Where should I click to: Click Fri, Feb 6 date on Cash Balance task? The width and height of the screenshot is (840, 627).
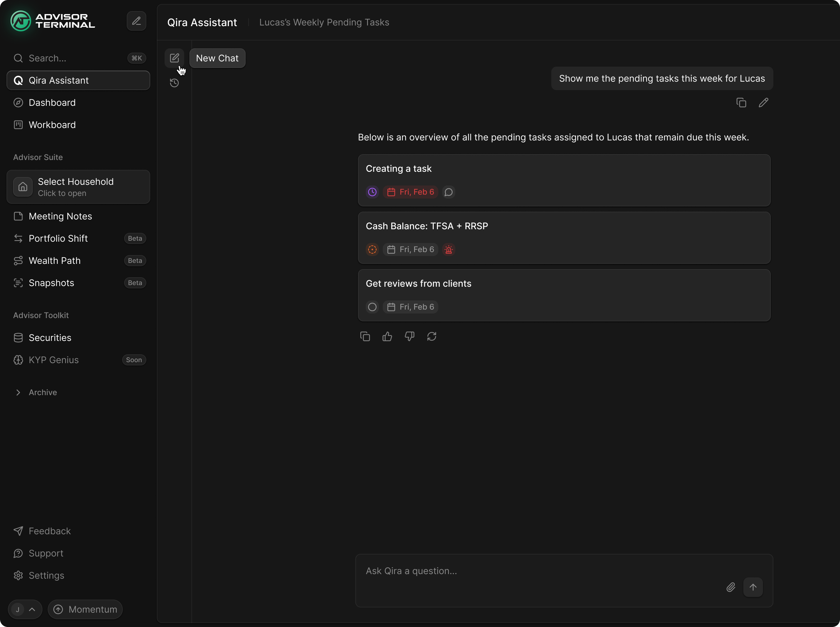point(410,249)
